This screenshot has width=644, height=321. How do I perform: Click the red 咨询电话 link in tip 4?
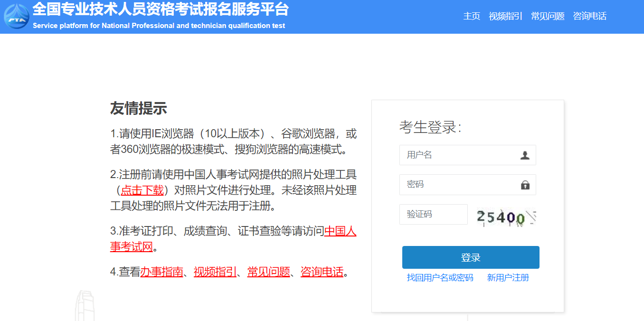tap(322, 272)
